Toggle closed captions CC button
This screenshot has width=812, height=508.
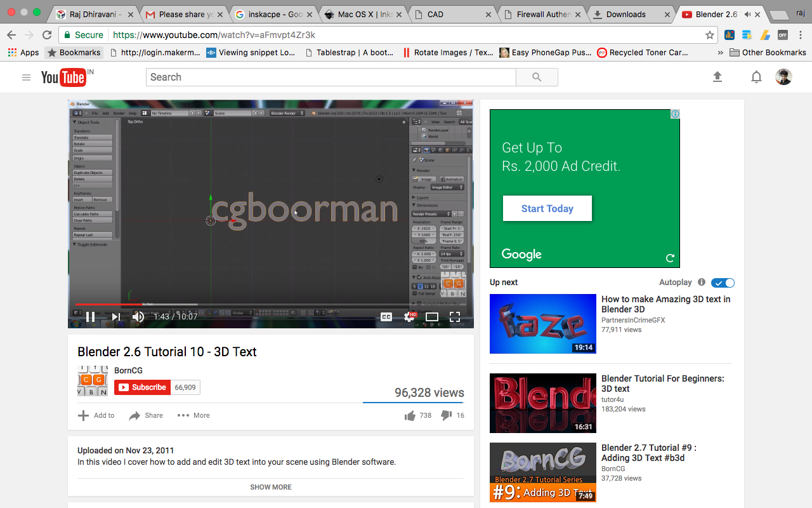click(x=386, y=317)
